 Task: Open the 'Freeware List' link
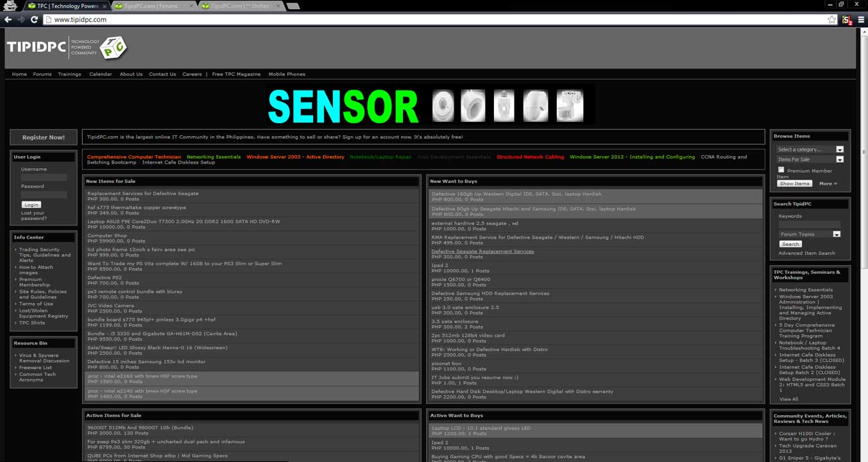pos(35,368)
